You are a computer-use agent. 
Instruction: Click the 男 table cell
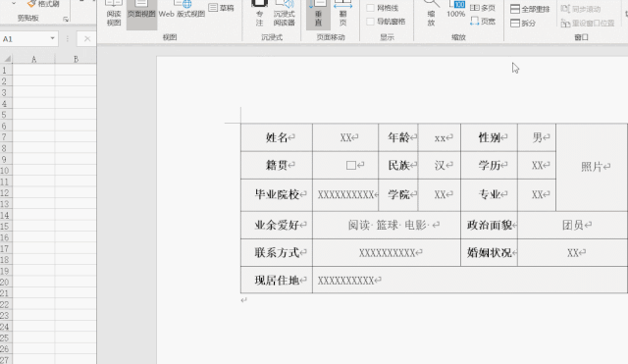[537, 137]
